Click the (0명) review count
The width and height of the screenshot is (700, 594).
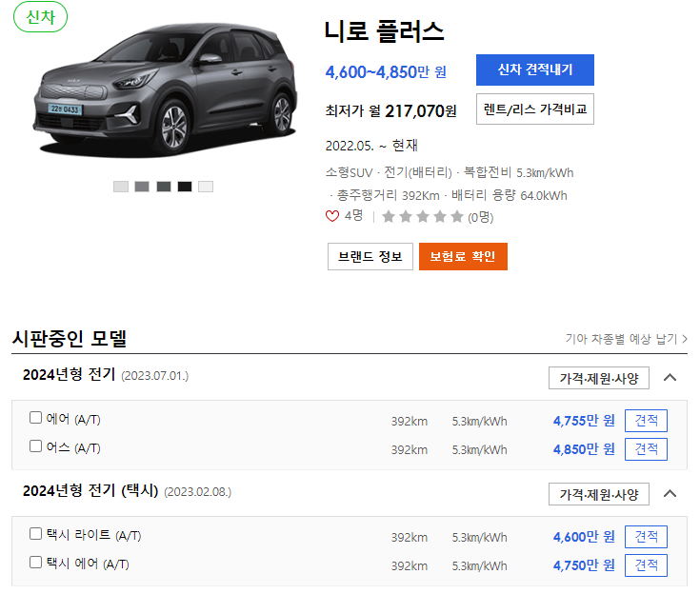coord(480,217)
